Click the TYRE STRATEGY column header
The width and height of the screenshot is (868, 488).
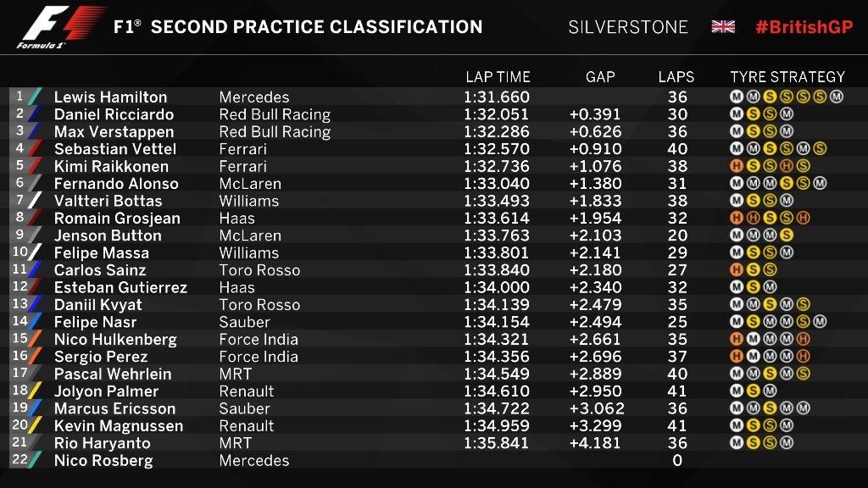point(787,77)
